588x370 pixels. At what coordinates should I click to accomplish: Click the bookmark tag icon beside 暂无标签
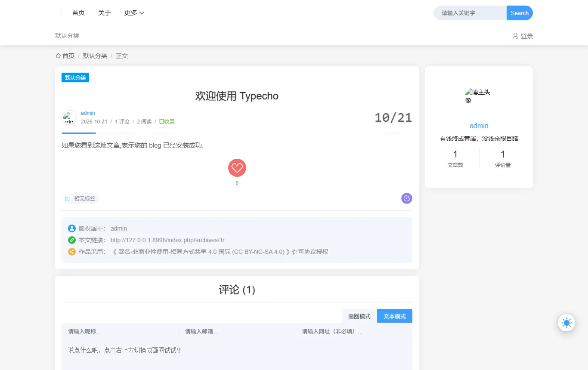click(67, 198)
